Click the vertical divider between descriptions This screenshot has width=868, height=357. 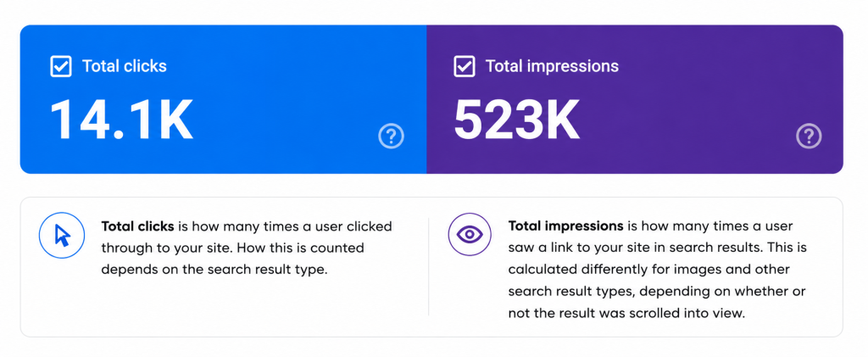click(x=428, y=267)
